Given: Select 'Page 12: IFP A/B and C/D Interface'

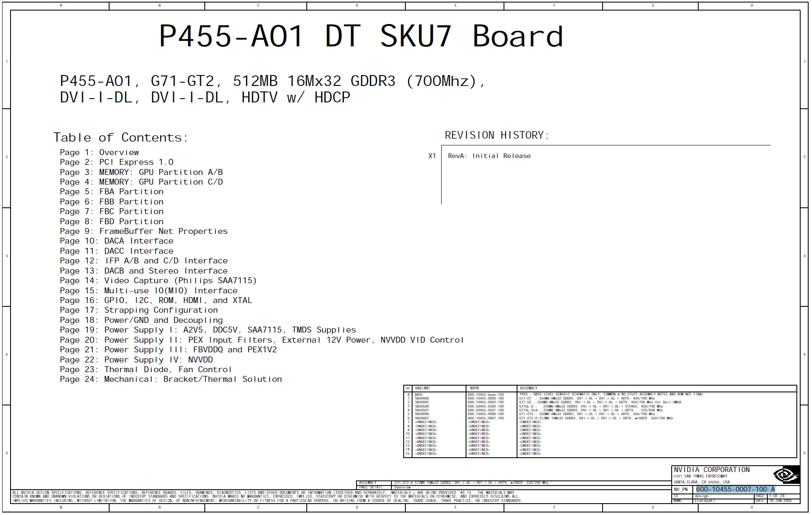Looking at the screenshot, I should 144,261.
